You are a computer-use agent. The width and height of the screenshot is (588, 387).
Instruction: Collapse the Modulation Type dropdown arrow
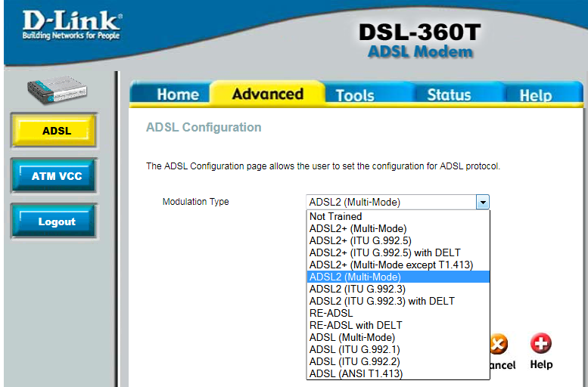click(x=483, y=203)
